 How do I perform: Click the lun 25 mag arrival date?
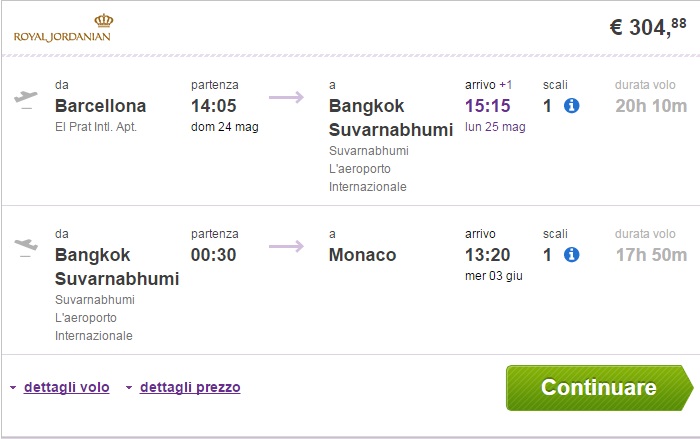495,128
